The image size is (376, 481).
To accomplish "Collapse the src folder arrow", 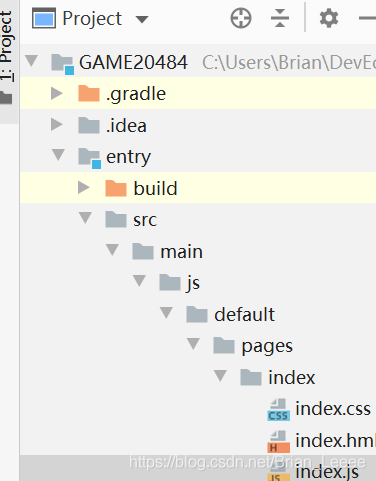I will [x=85, y=218].
